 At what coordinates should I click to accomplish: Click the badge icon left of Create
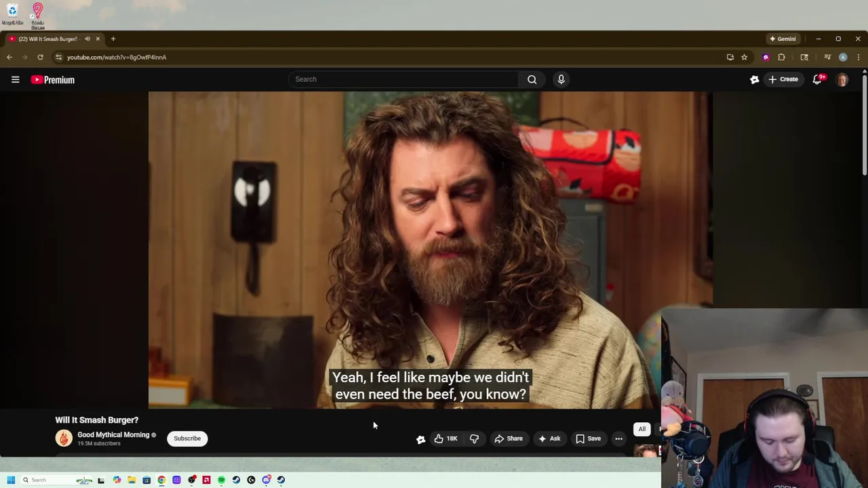(754, 79)
